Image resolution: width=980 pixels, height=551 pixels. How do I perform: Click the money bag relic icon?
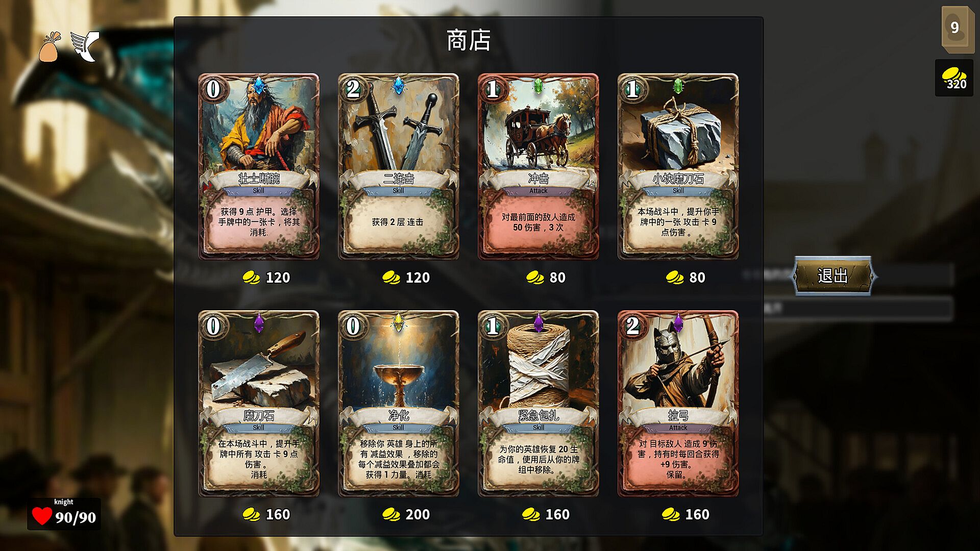point(50,47)
